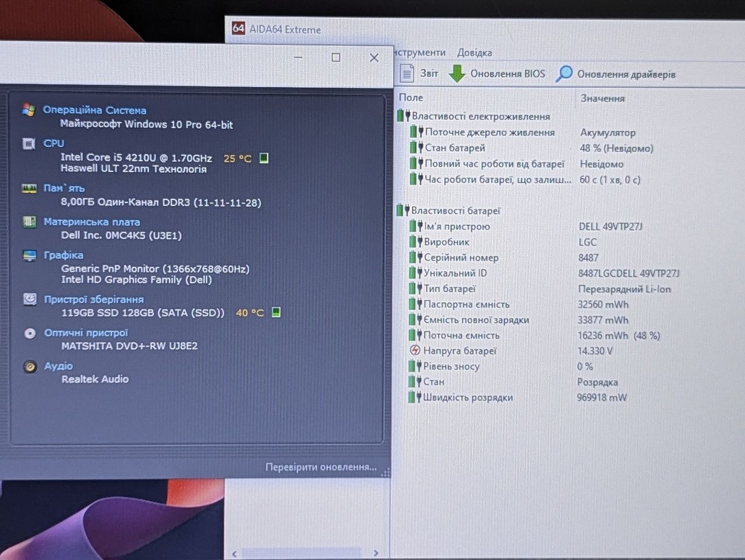Click the SSD temperature 40 °C indicator icon
745x560 pixels.
276,312
